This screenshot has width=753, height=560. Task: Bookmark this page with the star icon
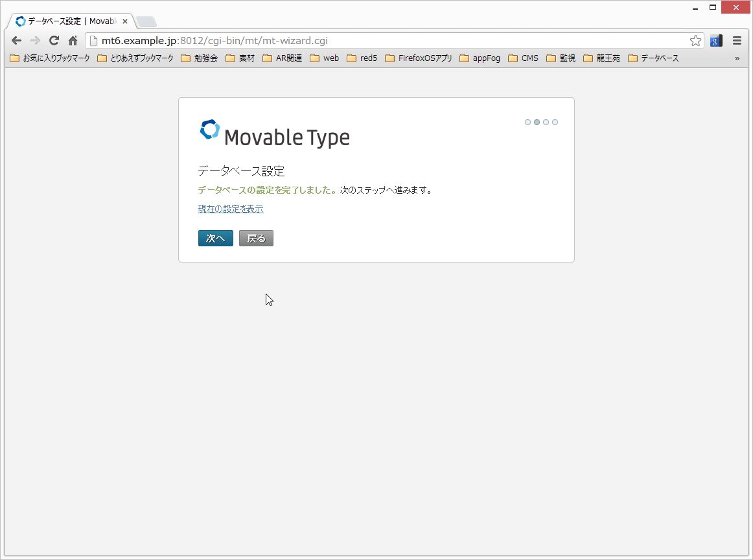(x=695, y=41)
